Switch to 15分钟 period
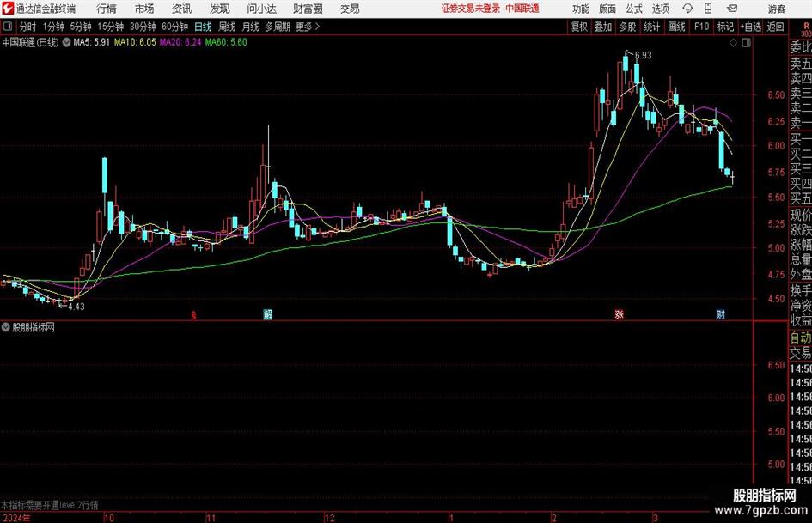Screen dimensions: 812x523 tap(111, 27)
